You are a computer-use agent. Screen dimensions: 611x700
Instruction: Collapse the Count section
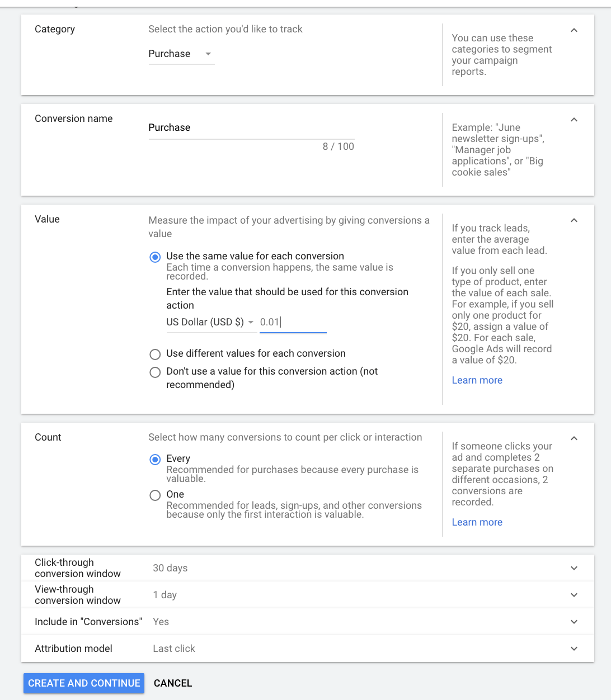[574, 438]
